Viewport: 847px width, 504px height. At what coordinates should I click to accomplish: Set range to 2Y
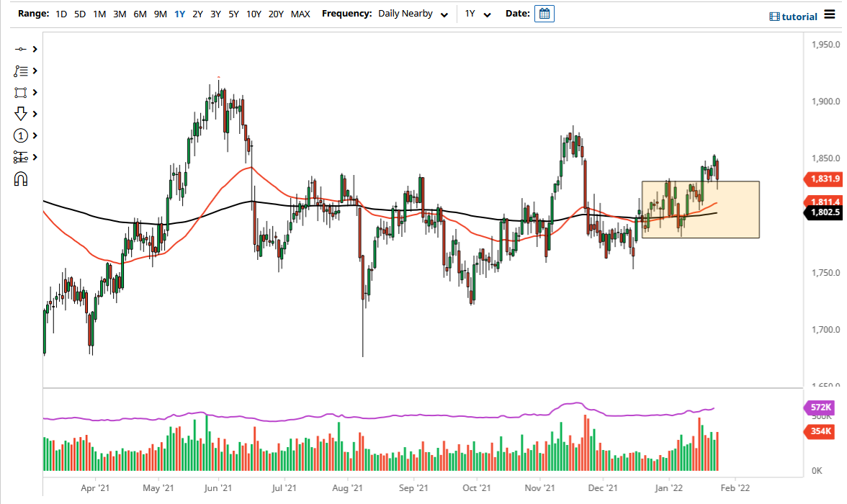(x=197, y=14)
